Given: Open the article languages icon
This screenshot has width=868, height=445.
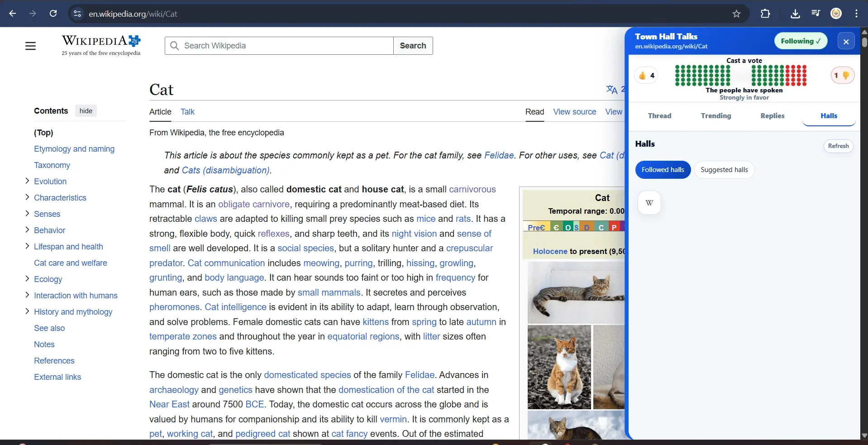Looking at the screenshot, I should click(x=612, y=89).
